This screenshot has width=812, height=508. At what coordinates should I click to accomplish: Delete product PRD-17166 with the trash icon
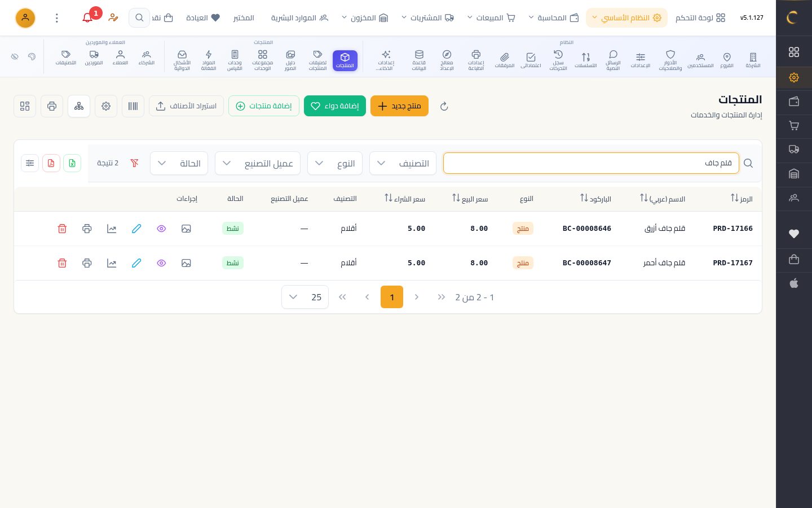62,229
